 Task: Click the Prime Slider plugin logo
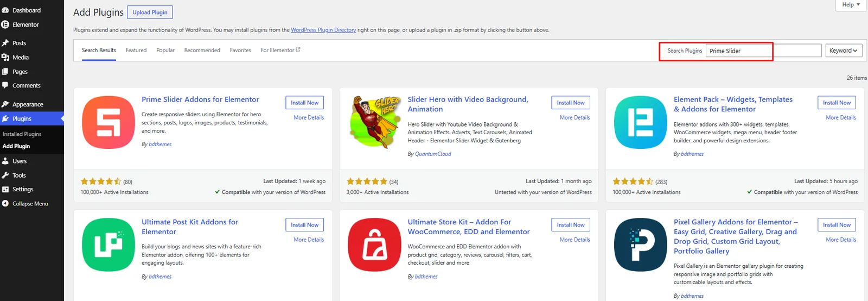point(108,122)
